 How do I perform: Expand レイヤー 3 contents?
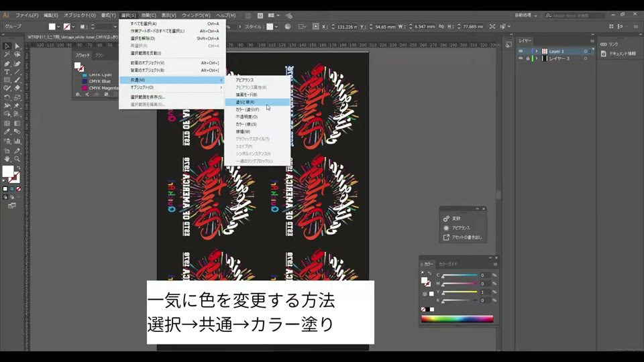(537, 59)
